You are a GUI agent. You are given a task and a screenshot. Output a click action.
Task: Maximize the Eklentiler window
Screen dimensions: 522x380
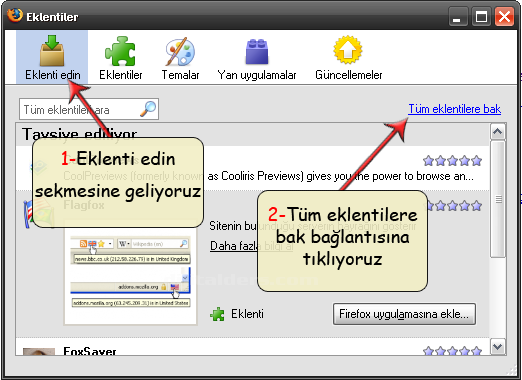481,17
